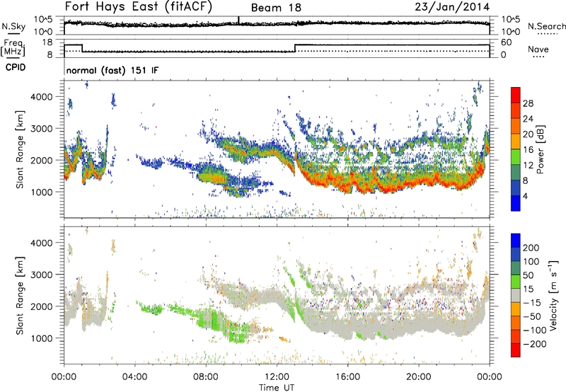Click the 8 to 12 dB teal power segment

pos(516,173)
